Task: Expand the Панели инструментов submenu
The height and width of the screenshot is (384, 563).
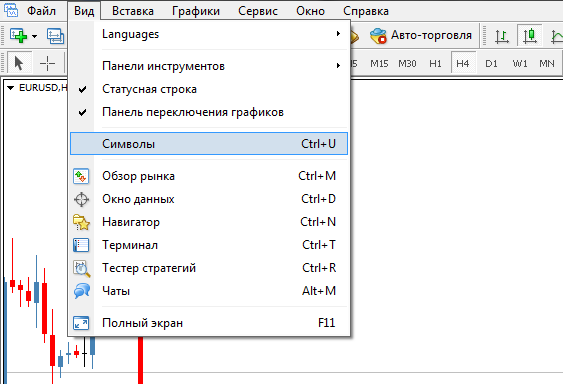Action: [x=209, y=66]
